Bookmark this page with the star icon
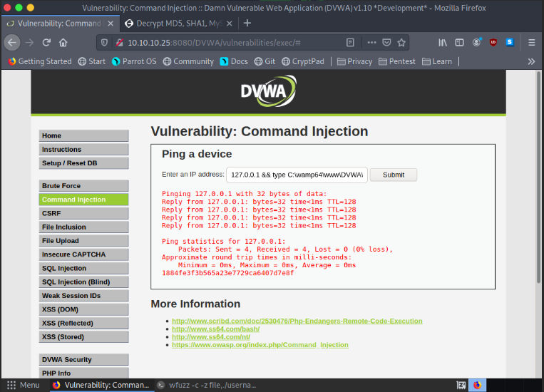 coord(401,42)
